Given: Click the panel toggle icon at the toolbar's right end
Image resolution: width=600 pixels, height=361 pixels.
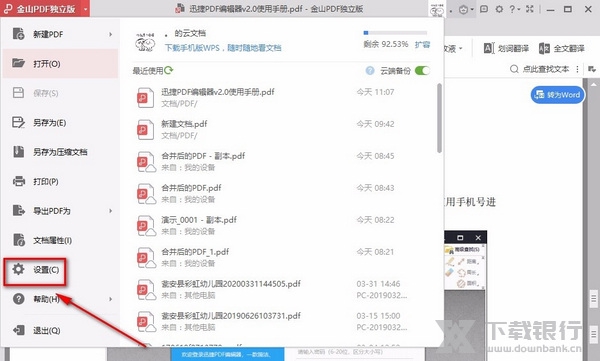Looking at the screenshot, I should (592, 69).
